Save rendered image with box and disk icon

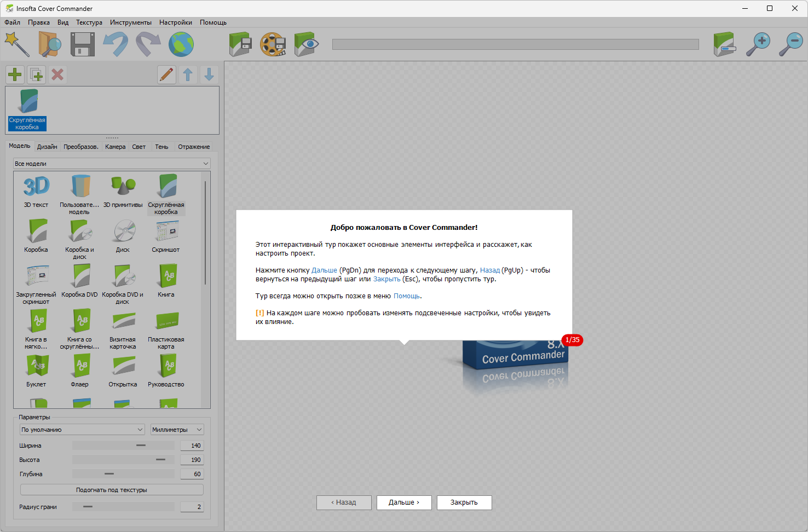pos(240,44)
